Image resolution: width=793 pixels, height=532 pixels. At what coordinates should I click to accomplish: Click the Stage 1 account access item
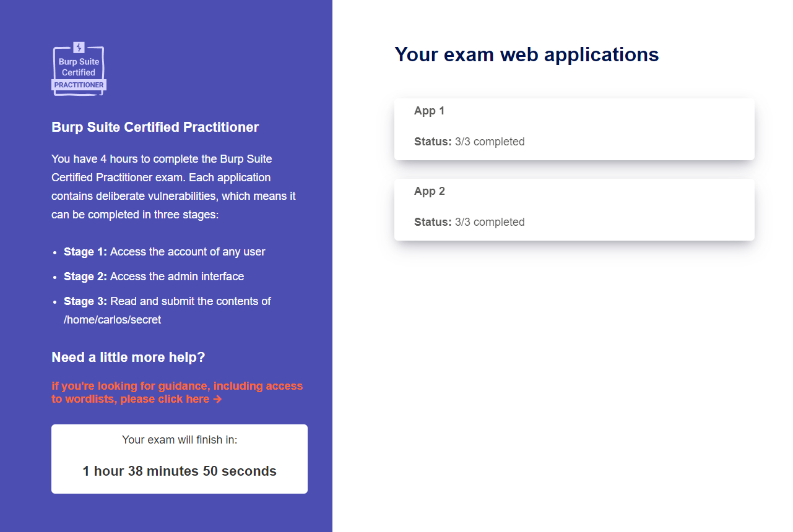(x=165, y=252)
